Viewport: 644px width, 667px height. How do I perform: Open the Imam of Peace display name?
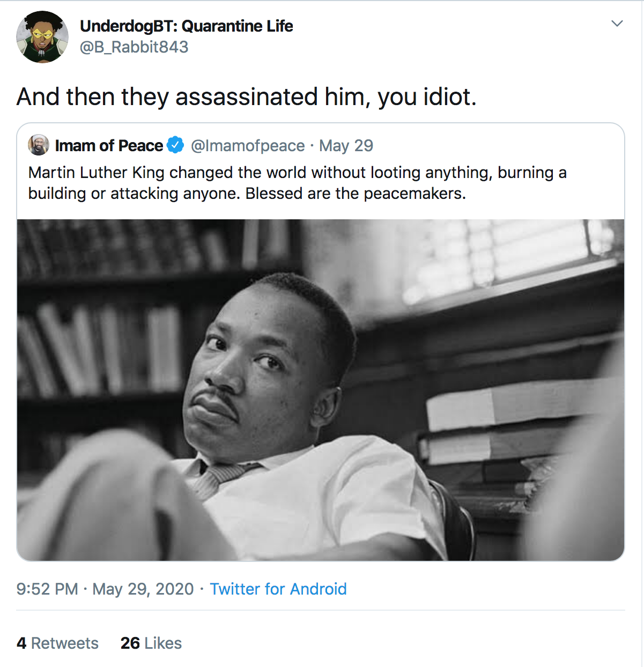coord(109,145)
